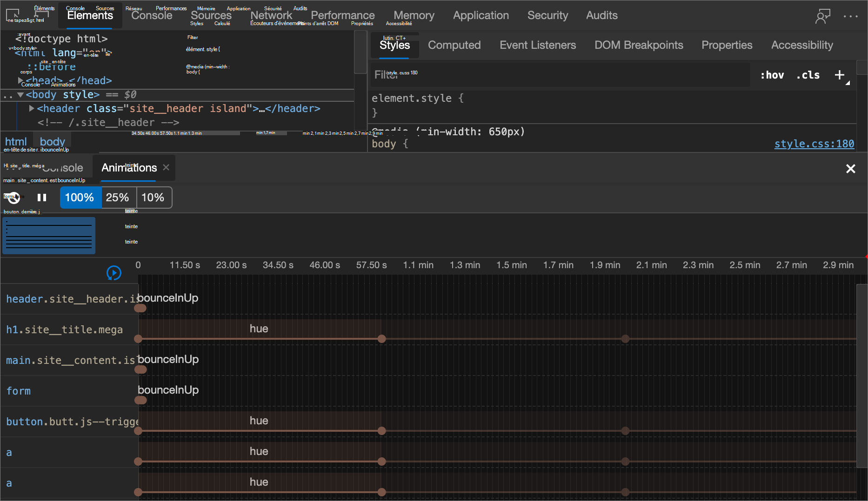Collapse the body element node
Image resolution: width=868 pixels, height=501 pixels.
click(20, 95)
